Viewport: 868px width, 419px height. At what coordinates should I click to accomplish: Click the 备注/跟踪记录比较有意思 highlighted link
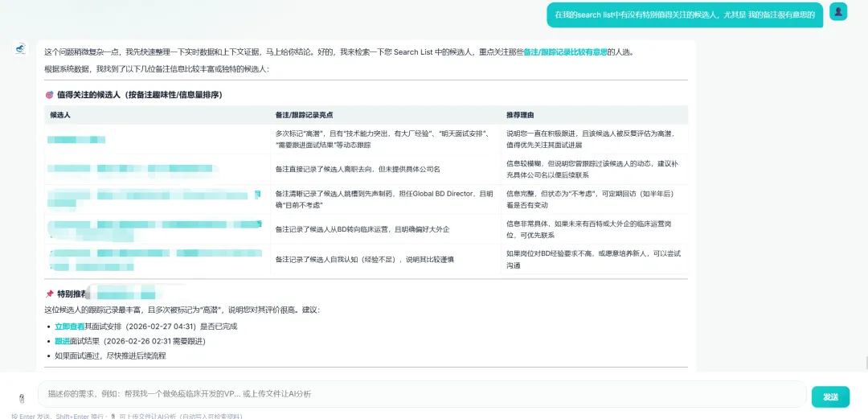(565, 52)
